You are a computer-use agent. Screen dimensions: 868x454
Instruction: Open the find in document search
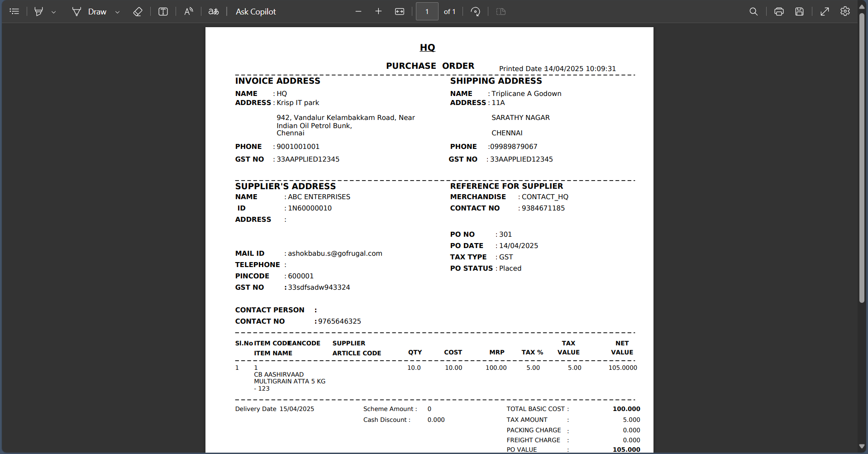pos(754,12)
